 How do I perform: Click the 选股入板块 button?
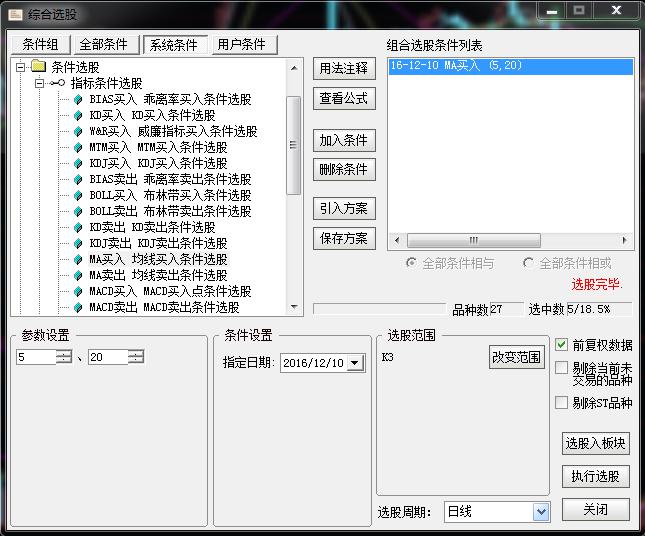(x=596, y=443)
